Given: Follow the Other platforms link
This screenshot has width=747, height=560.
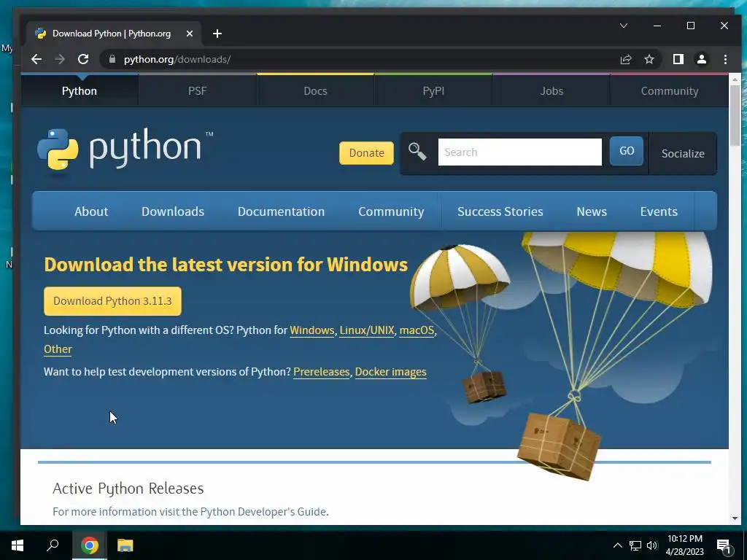Looking at the screenshot, I should coord(58,349).
